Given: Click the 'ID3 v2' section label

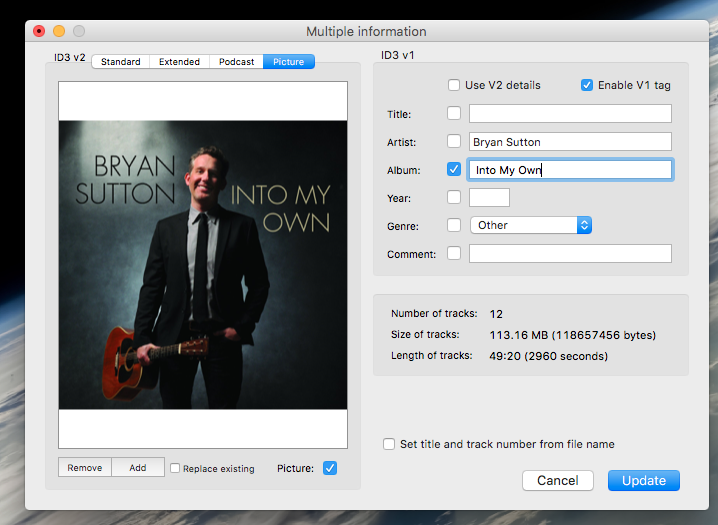Looking at the screenshot, I should click(70, 58).
